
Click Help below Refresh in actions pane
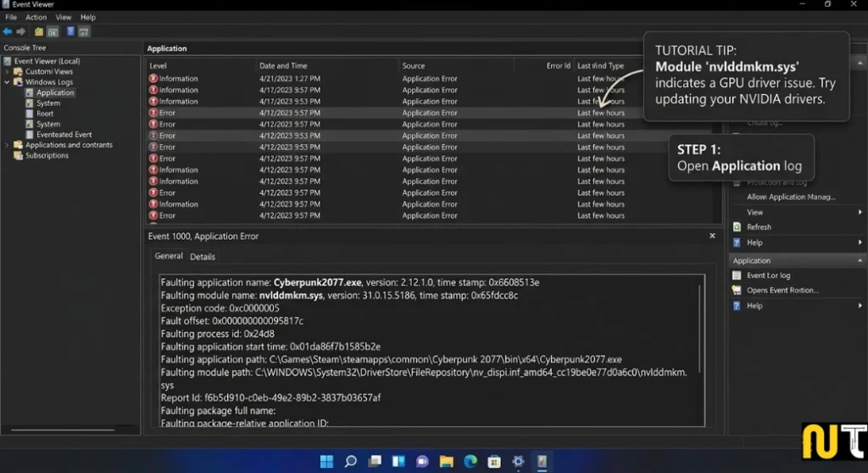point(754,242)
